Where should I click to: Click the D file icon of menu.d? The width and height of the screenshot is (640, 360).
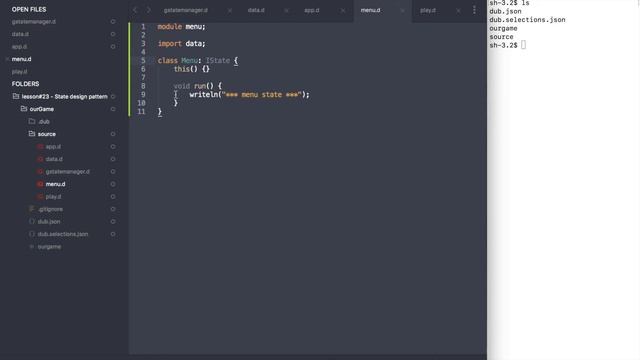pos(40,184)
